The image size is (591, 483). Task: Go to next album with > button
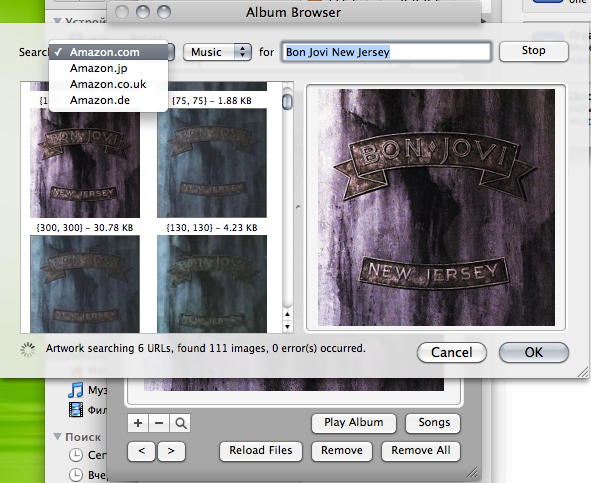click(x=171, y=451)
